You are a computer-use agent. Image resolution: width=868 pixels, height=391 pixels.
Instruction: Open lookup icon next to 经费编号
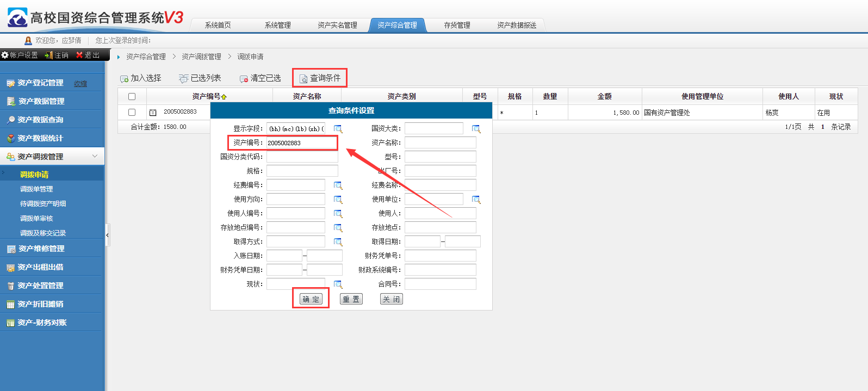338,185
